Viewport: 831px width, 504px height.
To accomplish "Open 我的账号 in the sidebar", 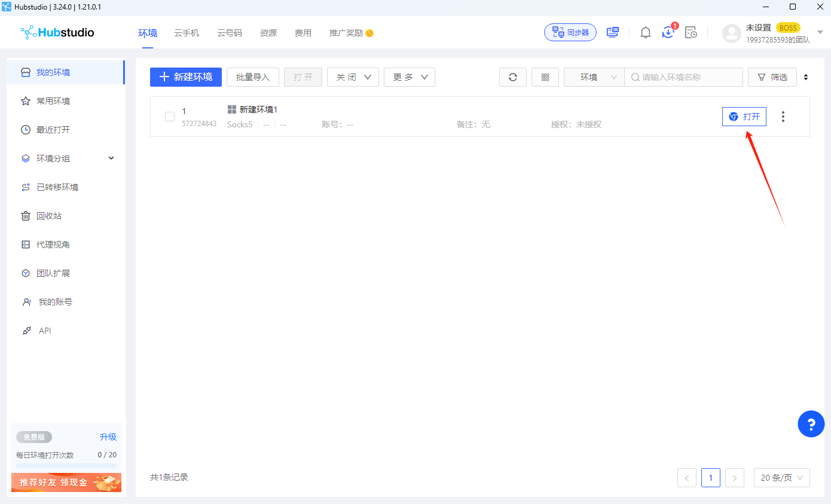I will coord(66,302).
